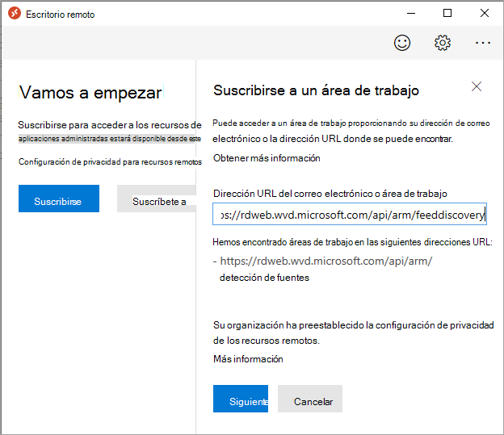
Task: Click the Hemos encontrado áreas de trabajo text
Action: 353,242
